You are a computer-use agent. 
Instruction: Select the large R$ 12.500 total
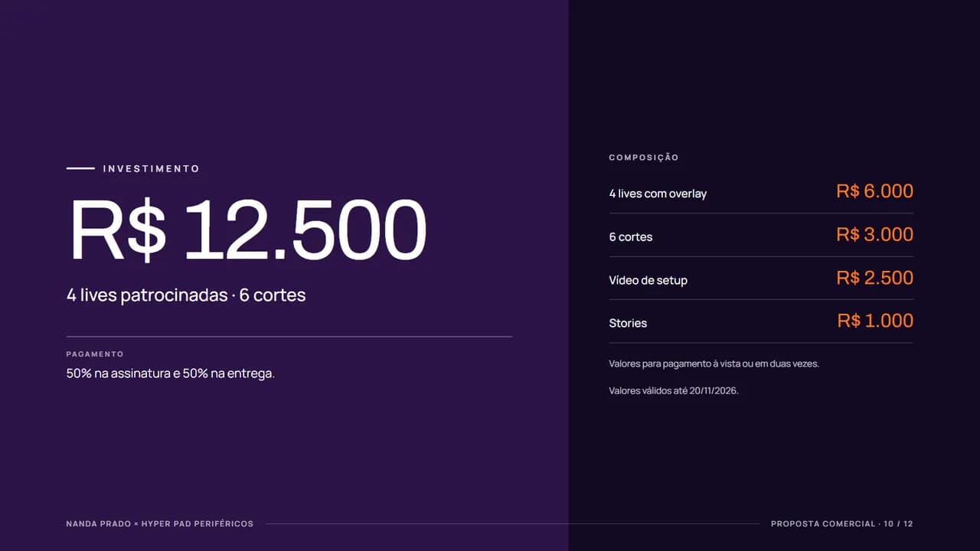(248, 230)
